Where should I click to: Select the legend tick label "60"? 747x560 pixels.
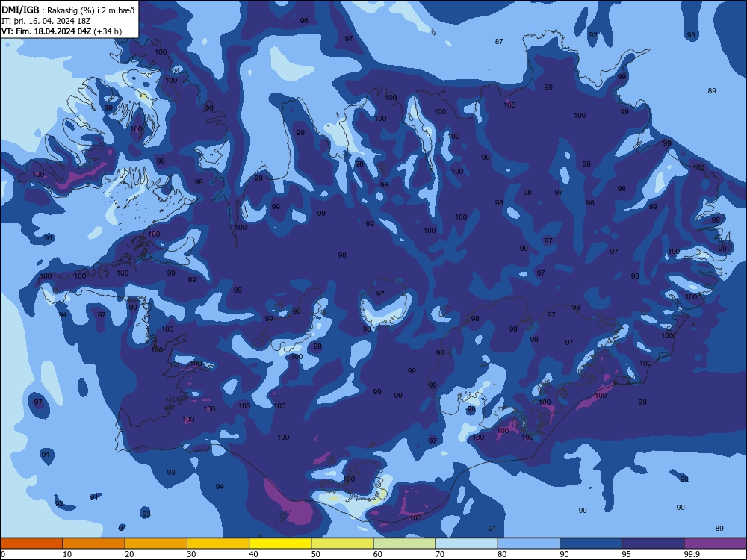pos(377,554)
